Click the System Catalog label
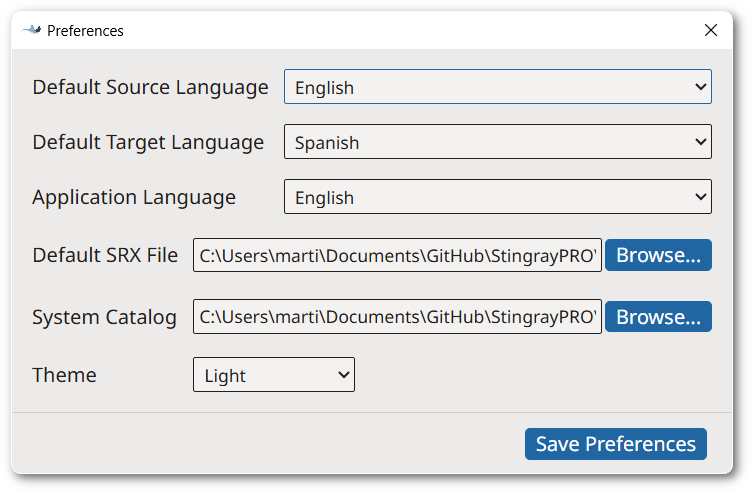Viewport: 752px width, 493px height. (x=104, y=317)
